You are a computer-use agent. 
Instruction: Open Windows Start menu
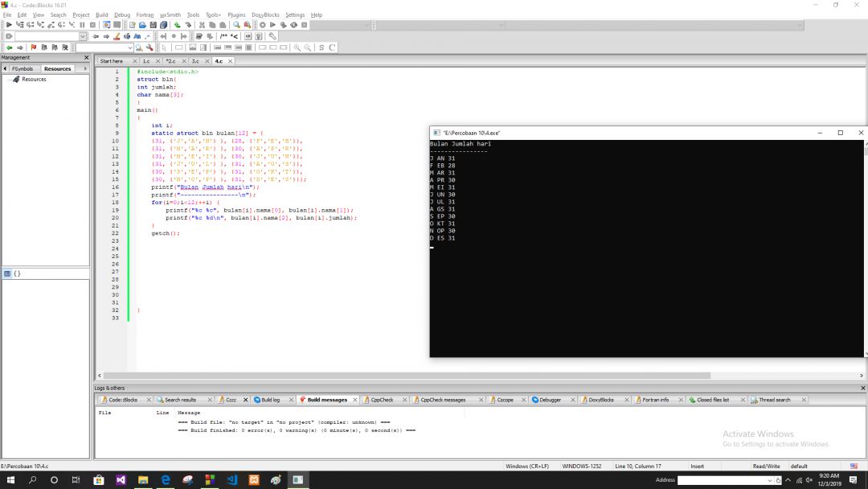pos(10,480)
